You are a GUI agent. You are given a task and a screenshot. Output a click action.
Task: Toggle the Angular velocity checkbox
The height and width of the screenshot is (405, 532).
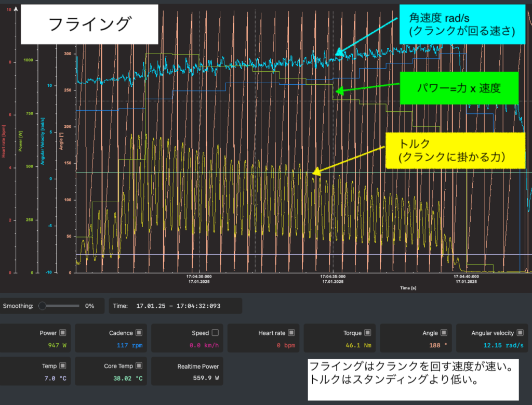coord(520,333)
